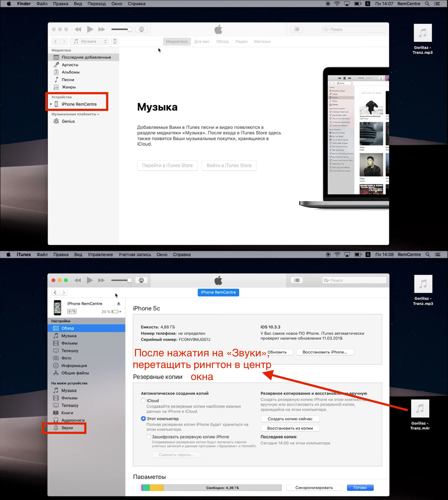448x500 pixels.
Task: Click the Поиск search field in the upper window
Action: (354, 29)
